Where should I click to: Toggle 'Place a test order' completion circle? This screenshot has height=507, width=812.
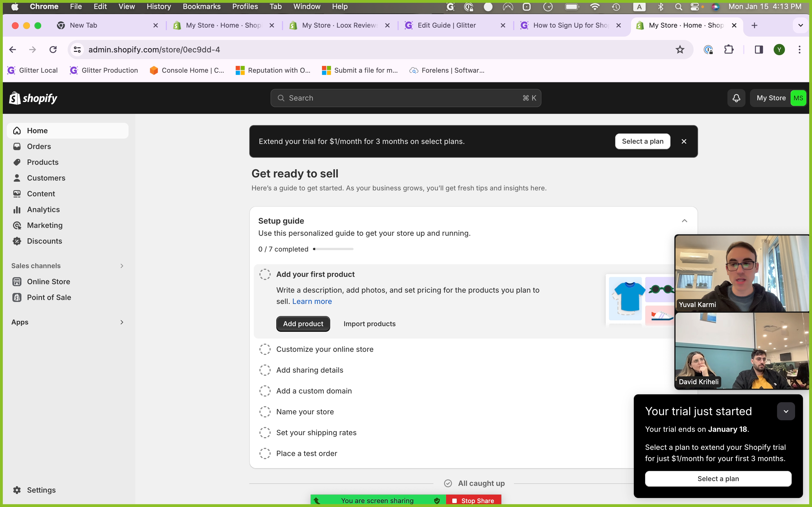click(x=265, y=453)
